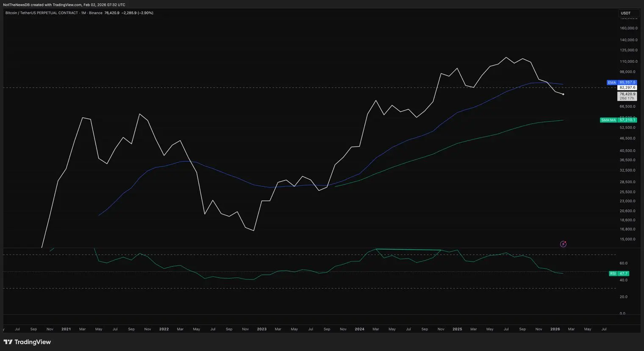
Task: Click the current price label 76,420.9 on the axis
Action: pyautogui.click(x=627, y=94)
